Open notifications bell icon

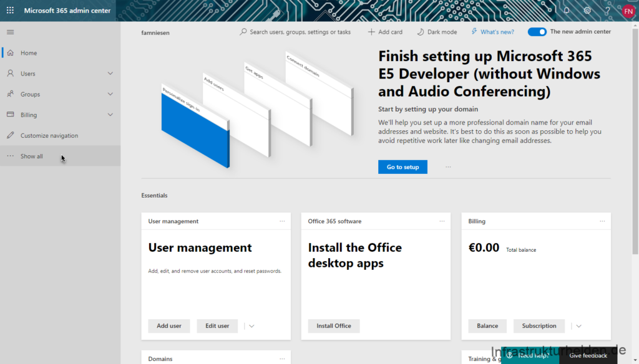pos(567,11)
